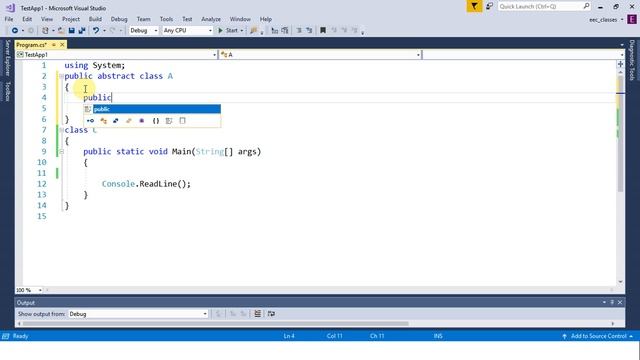Click the feedback icon beside Quick Launch
640x360 pixels.
coord(489,7)
